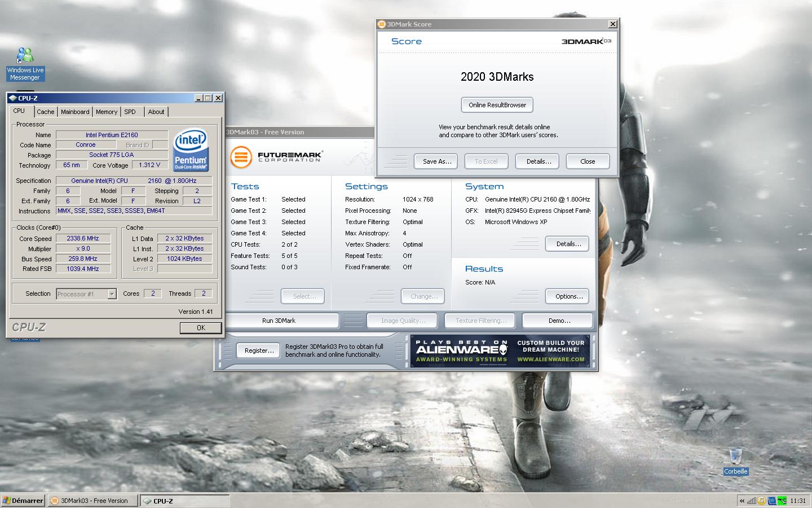Click the yellow smiley tray icon
The height and width of the screenshot is (508, 812).
[x=762, y=501]
